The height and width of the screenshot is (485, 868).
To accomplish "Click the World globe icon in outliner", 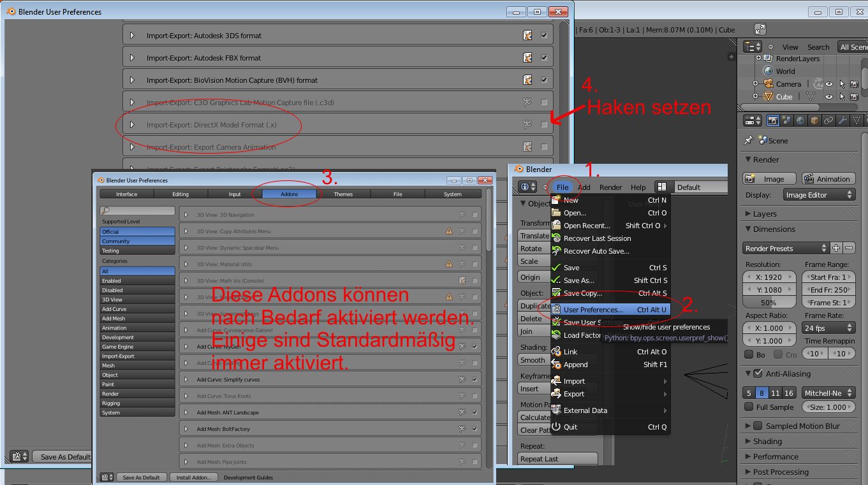I will tap(769, 71).
